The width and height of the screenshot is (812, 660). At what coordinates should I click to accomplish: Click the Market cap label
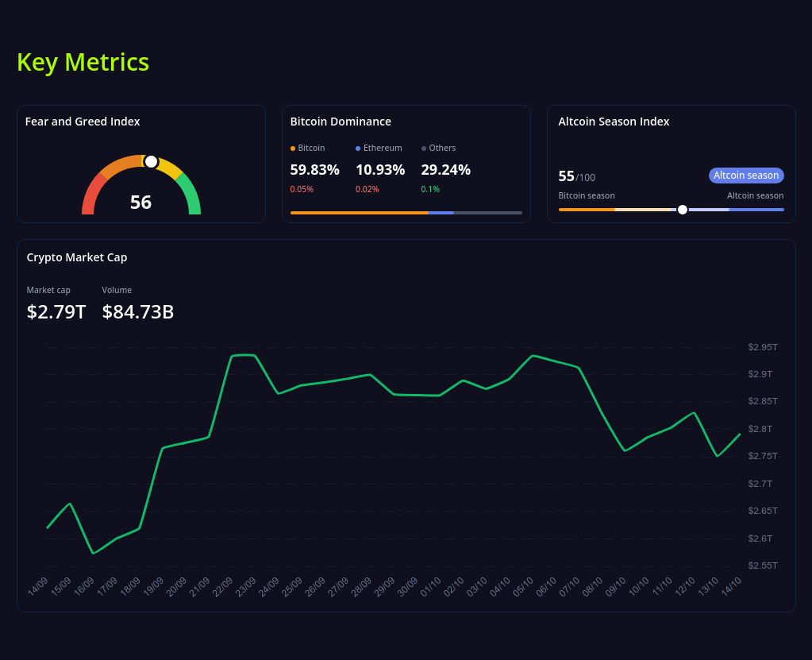(48, 290)
